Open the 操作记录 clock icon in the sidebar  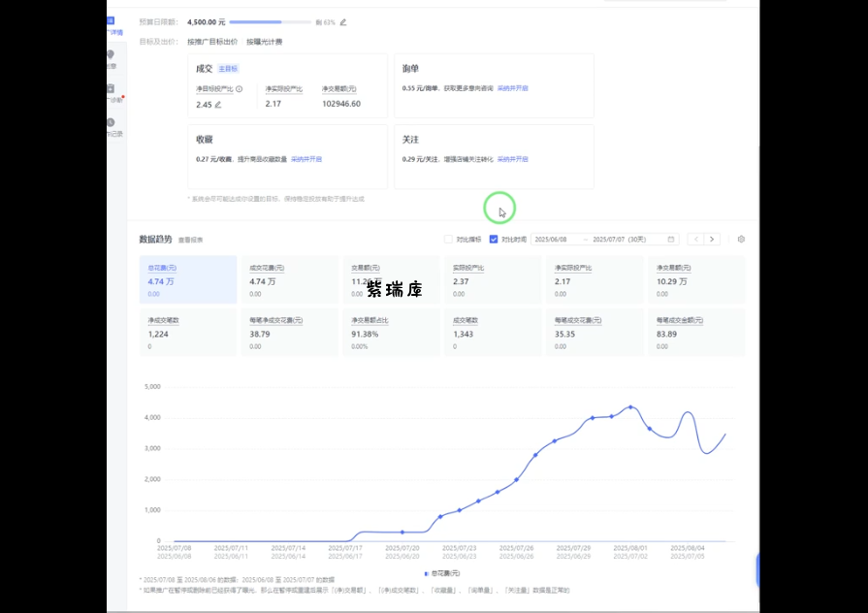pos(111,124)
